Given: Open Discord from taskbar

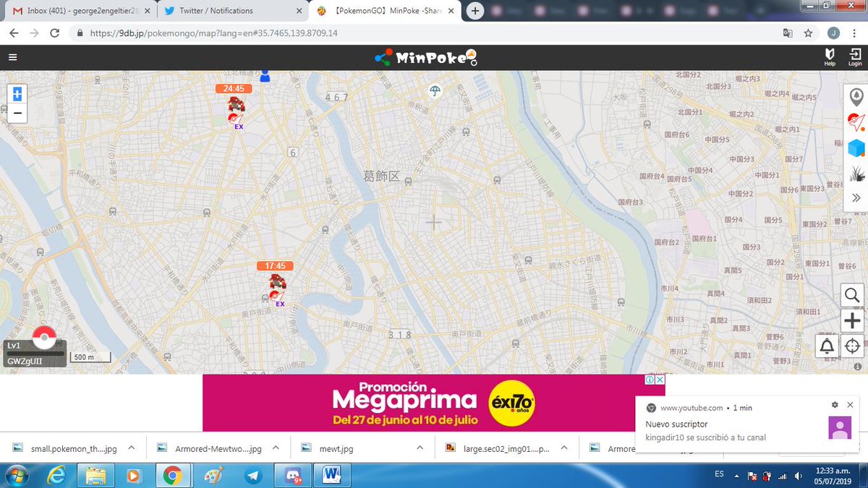Looking at the screenshot, I should click(x=293, y=475).
